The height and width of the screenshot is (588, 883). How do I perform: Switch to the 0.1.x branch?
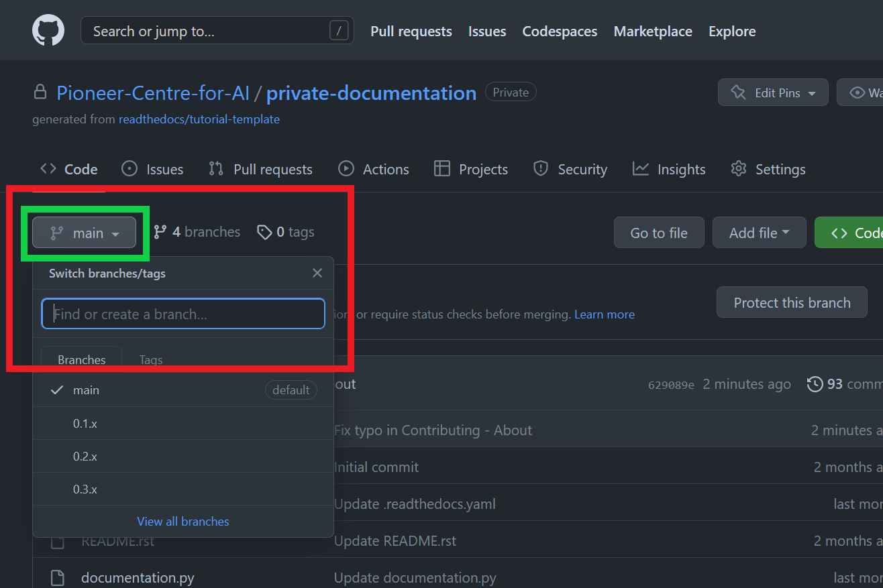coord(183,423)
